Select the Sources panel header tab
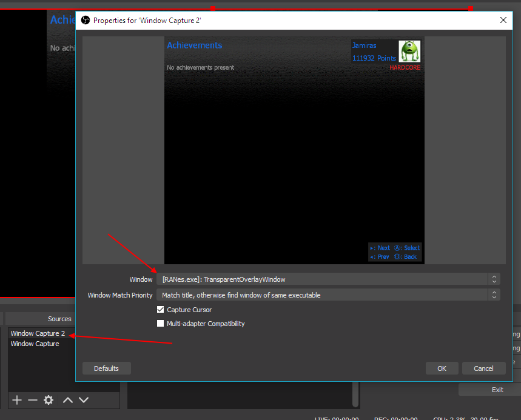Viewport: 521px width, 420px height. click(x=59, y=319)
